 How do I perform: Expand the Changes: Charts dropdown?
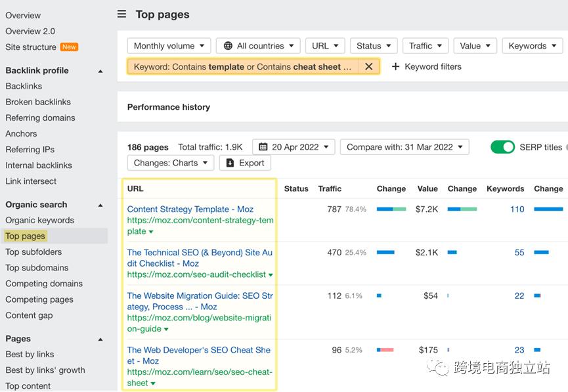(x=170, y=163)
